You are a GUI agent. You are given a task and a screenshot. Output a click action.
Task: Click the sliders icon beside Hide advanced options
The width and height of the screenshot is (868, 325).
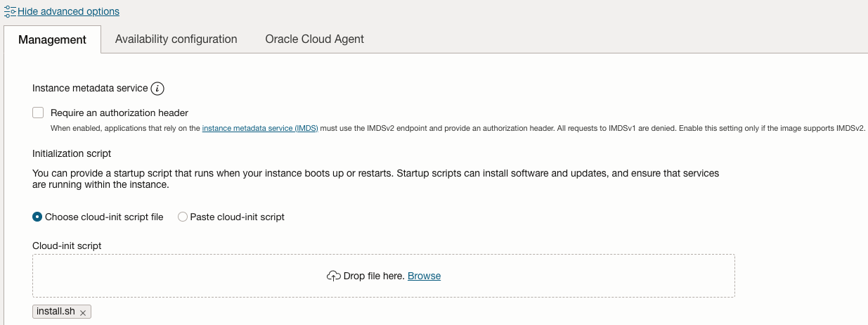coord(10,11)
